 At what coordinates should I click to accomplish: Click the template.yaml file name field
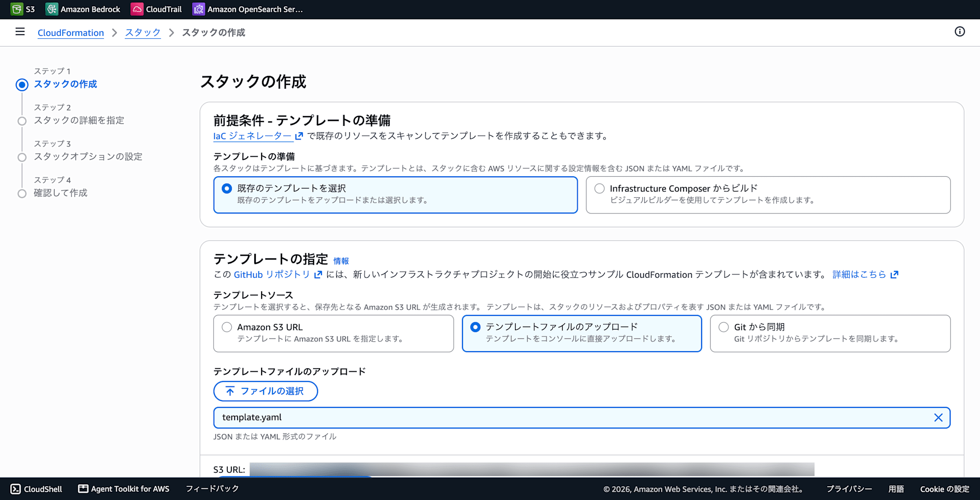[582, 418]
